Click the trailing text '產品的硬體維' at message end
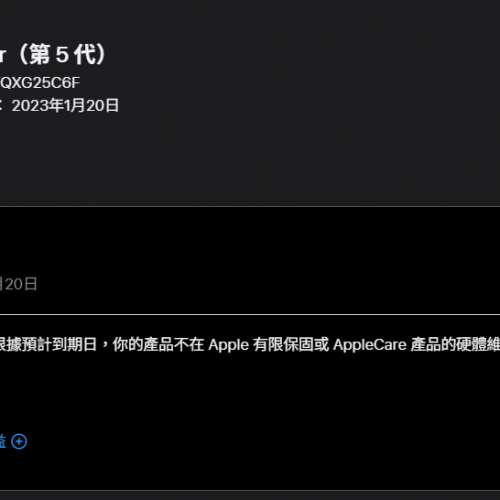The width and height of the screenshot is (500, 500). [455, 344]
